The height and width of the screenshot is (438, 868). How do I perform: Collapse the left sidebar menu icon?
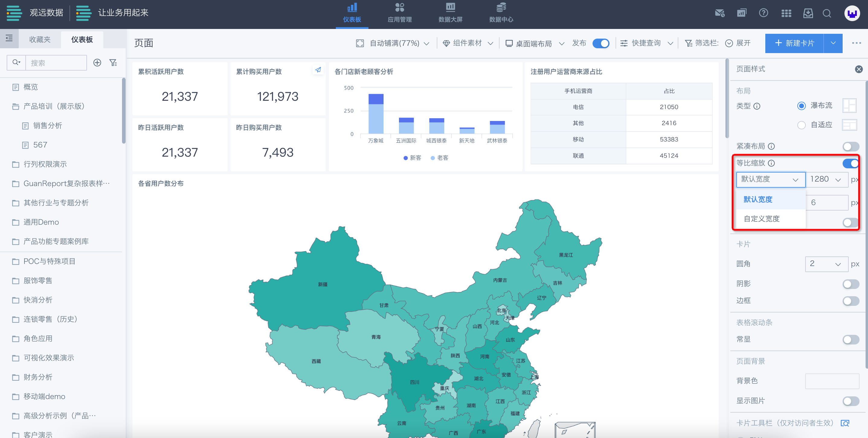tap(9, 38)
